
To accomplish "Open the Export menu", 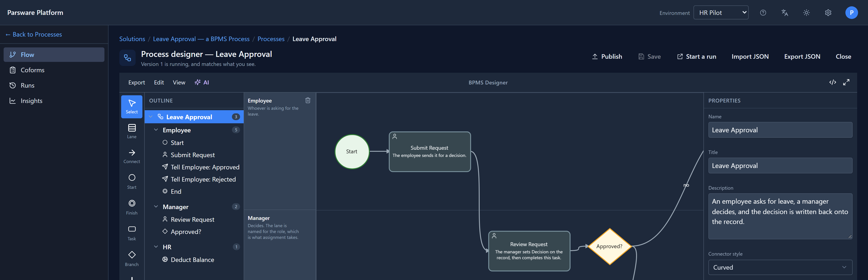I will 137,82.
